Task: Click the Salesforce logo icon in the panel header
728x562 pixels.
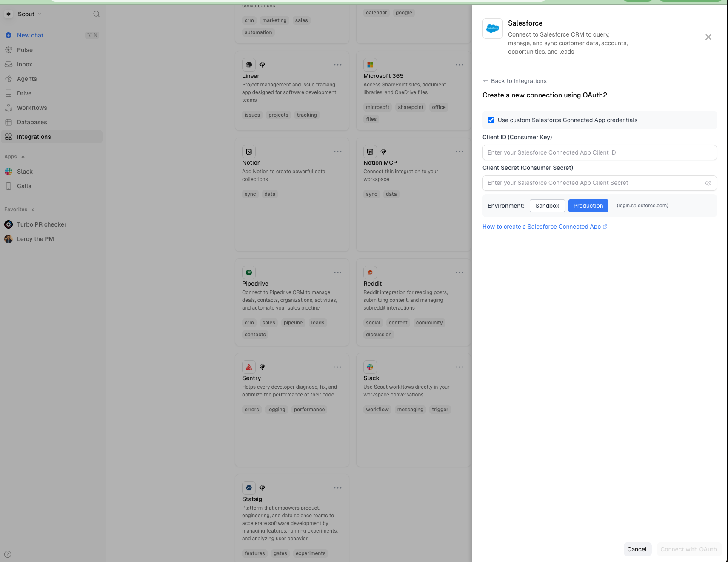Action: pyautogui.click(x=492, y=29)
